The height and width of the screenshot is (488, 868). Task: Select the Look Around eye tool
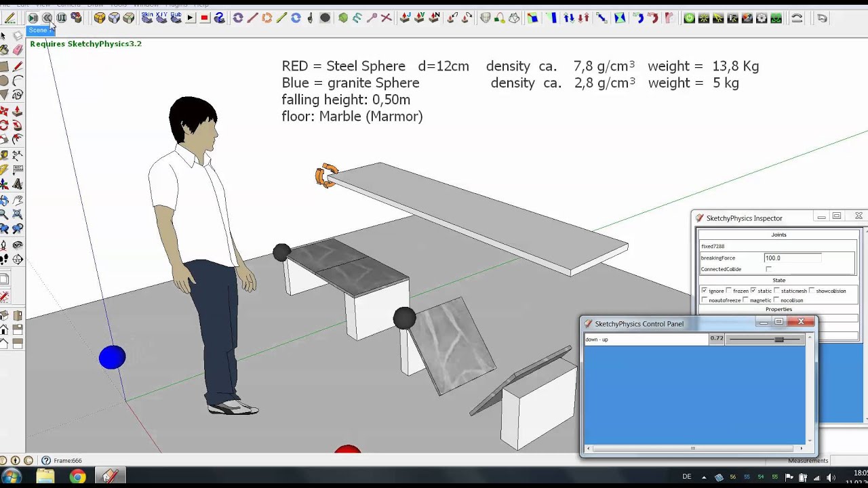click(18, 245)
